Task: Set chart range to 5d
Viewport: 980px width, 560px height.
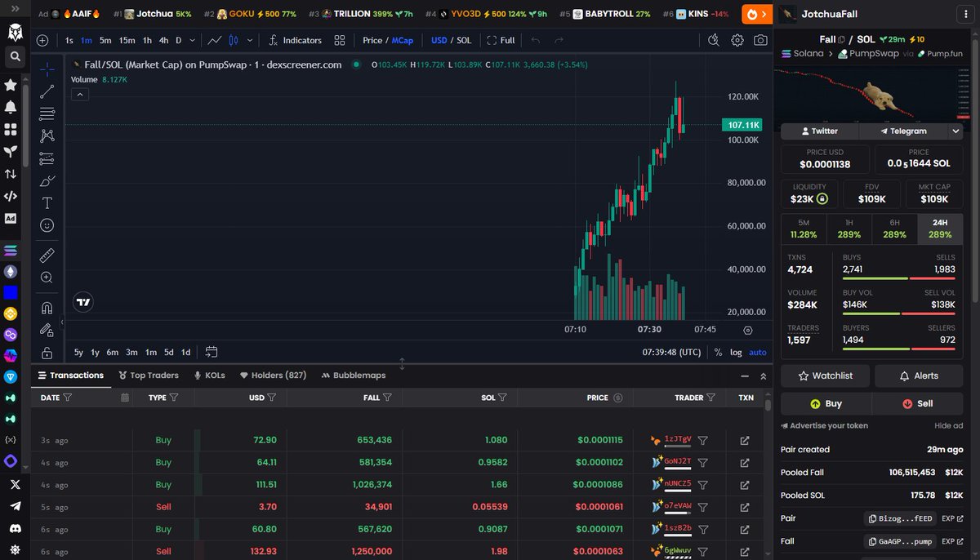Action: 169,353
